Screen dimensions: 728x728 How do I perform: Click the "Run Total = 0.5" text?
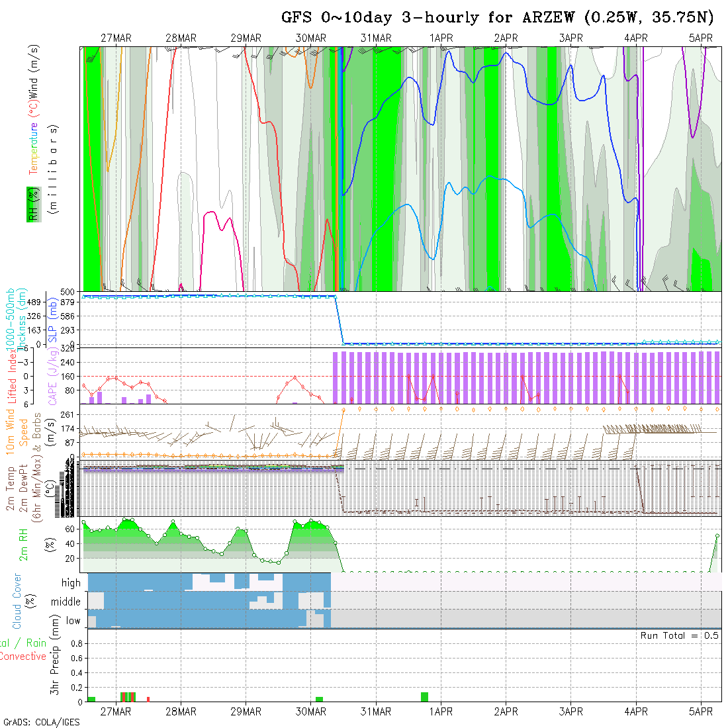(x=679, y=635)
